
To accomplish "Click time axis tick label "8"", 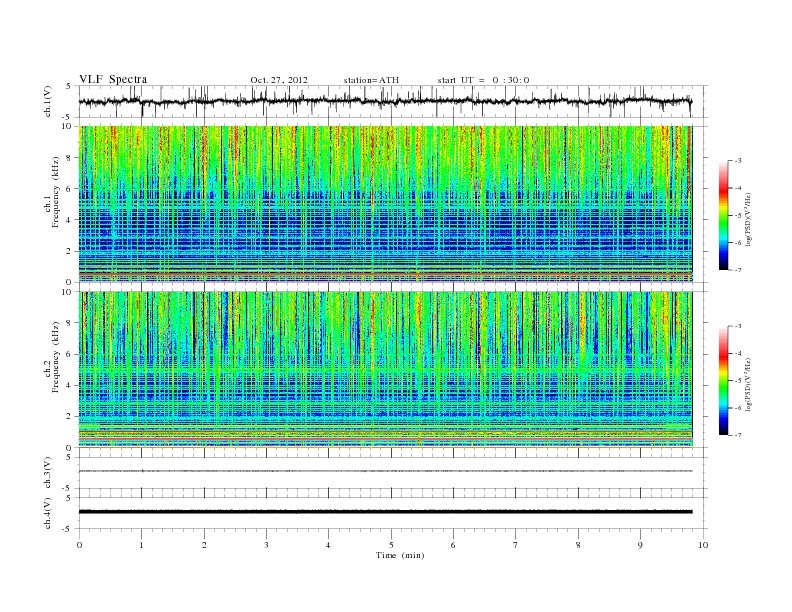I will pyautogui.click(x=578, y=545).
